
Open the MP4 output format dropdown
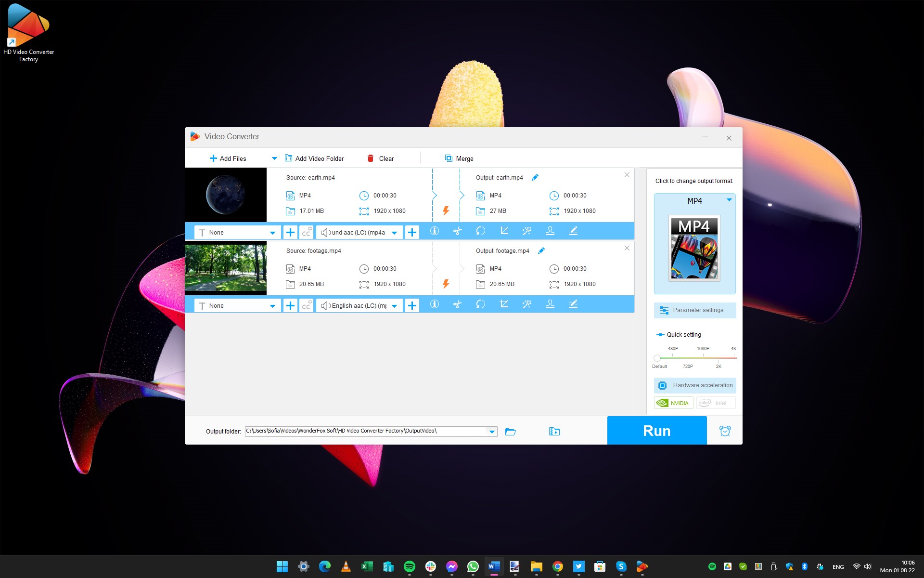click(730, 199)
